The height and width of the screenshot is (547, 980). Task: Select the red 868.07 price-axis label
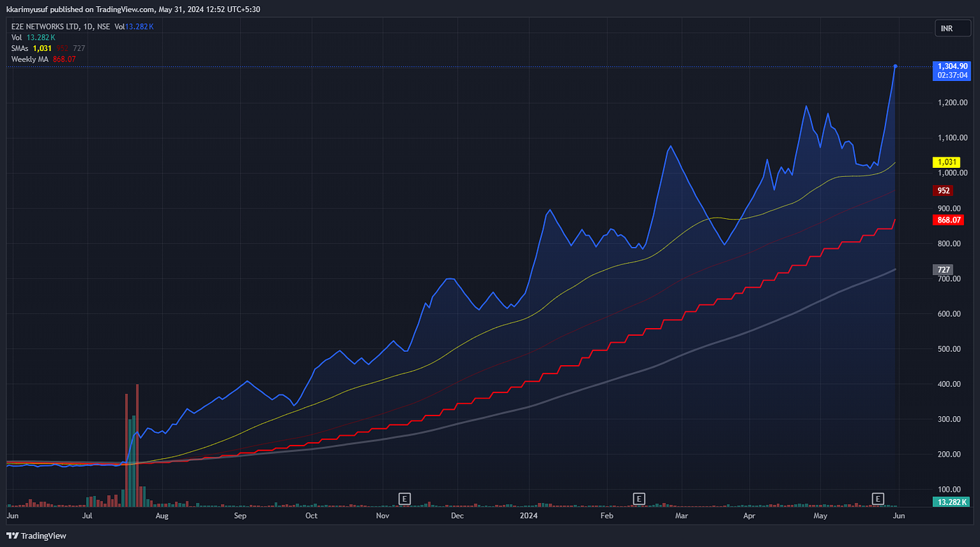[x=948, y=220]
